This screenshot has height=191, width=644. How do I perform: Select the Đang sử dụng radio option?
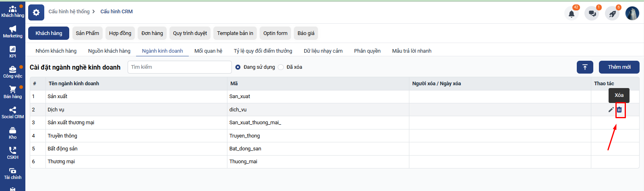(x=238, y=67)
